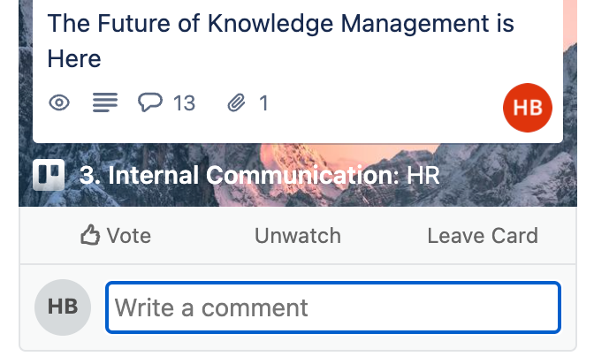Click the gray HB avatar beside comment box
The width and height of the screenshot is (594, 364).
63,307
